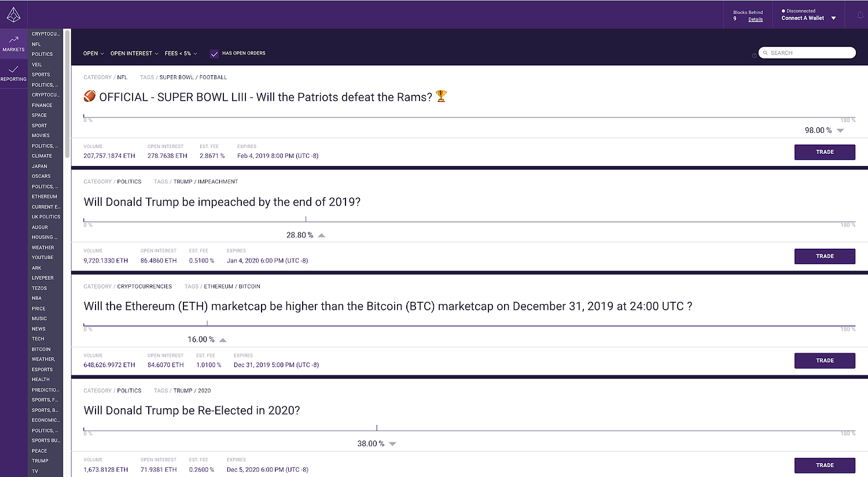Select the Ethereum category in sidebar

45,197
